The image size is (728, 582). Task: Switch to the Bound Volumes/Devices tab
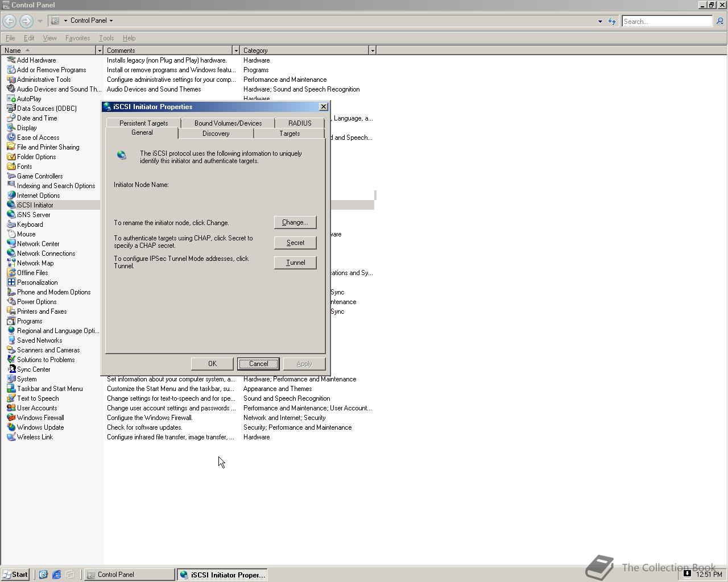pos(228,123)
